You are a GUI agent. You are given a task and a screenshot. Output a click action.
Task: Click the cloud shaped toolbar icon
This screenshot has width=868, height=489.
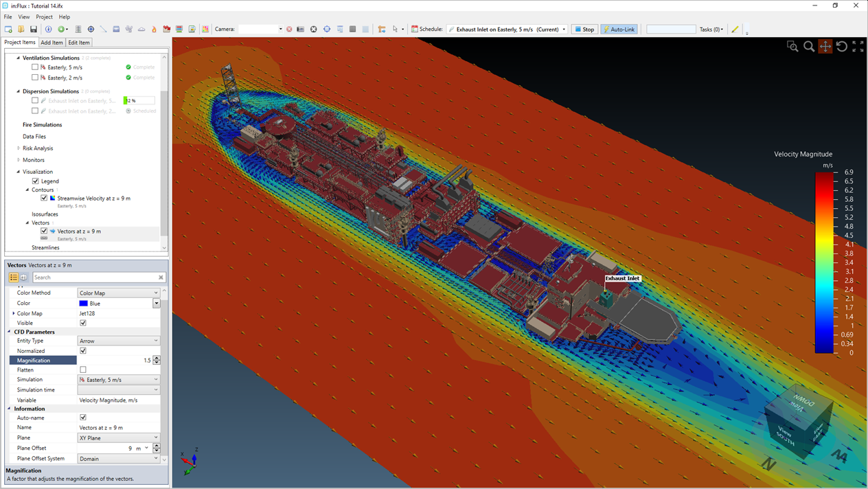click(141, 30)
